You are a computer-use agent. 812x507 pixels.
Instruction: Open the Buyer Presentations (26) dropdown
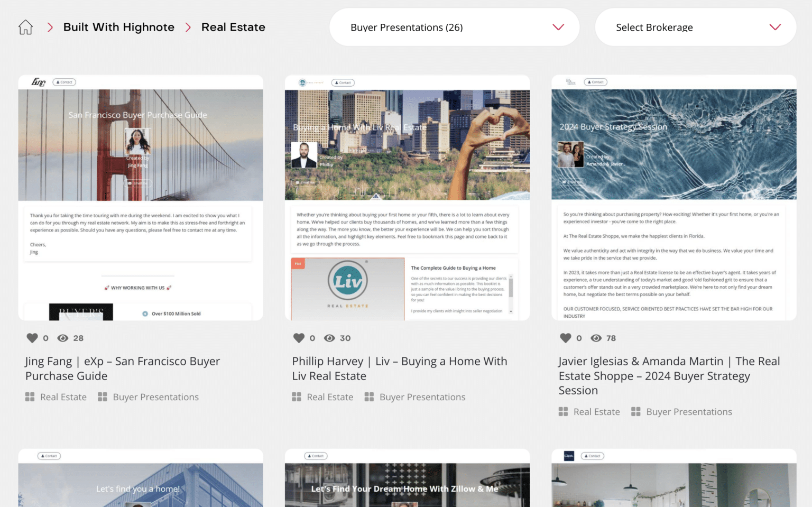[454, 27]
